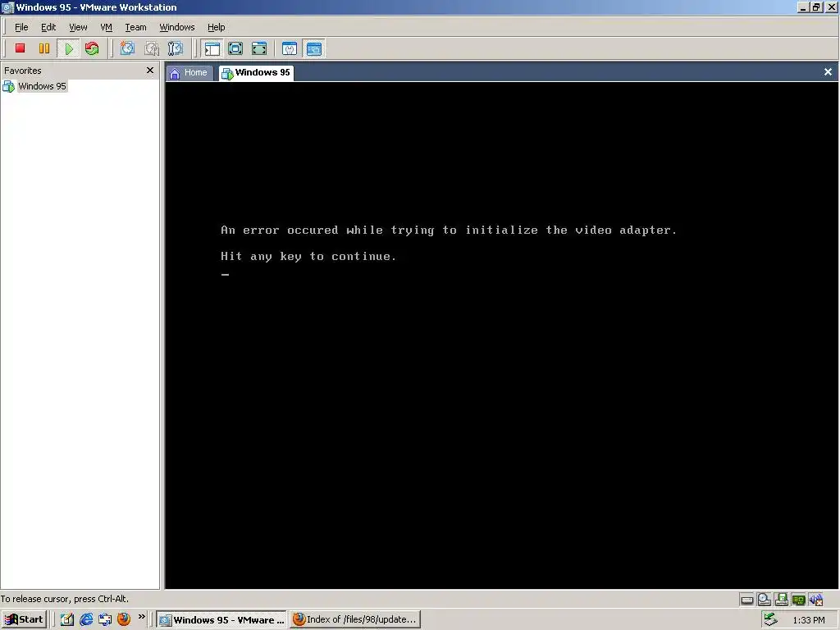Click the CD-ROM device status icon
Viewport: 840px width, 630px height.
click(764, 600)
